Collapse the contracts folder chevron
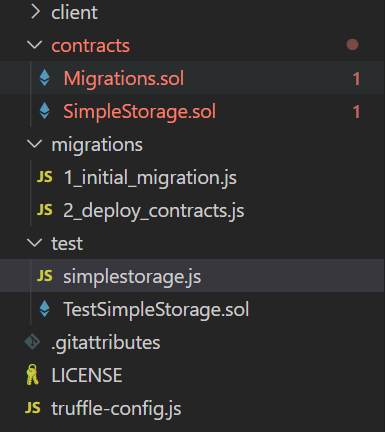This screenshot has height=432, width=385. point(35,45)
